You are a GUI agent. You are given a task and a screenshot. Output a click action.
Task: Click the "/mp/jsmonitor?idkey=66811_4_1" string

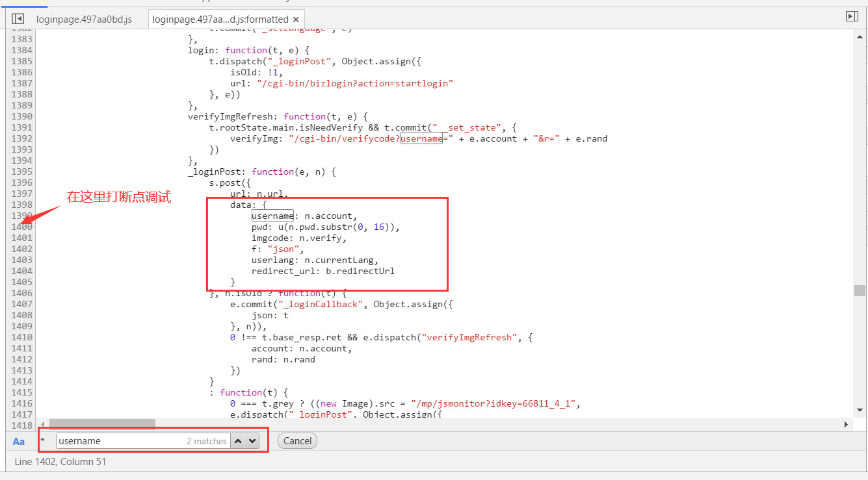pyautogui.click(x=495, y=403)
